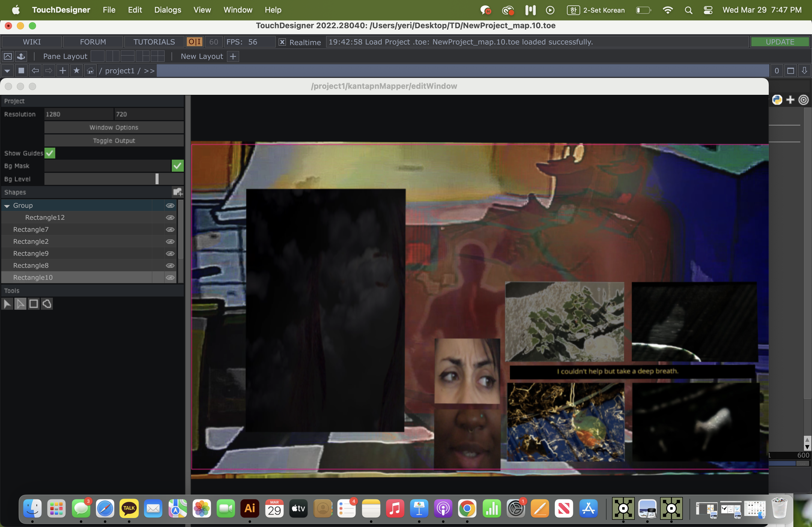Select the arrow pointer tool in Tools

[x=7, y=303]
